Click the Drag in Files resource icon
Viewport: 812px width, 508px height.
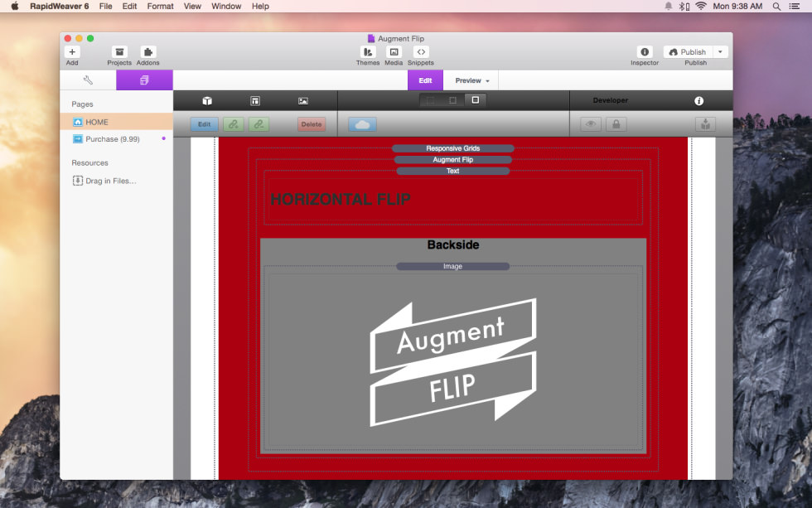(x=78, y=181)
